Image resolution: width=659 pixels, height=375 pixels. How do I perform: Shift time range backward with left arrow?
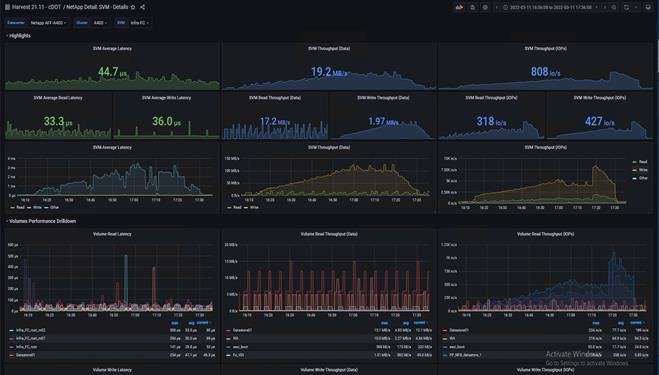point(497,7)
